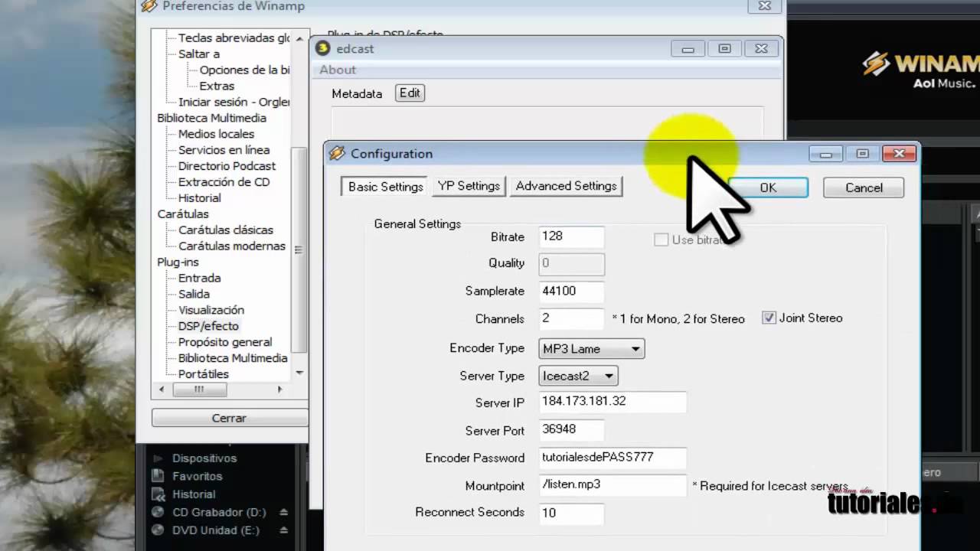The image size is (980, 551).
Task: Click the Configuration dialog title icon
Action: point(337,154)
